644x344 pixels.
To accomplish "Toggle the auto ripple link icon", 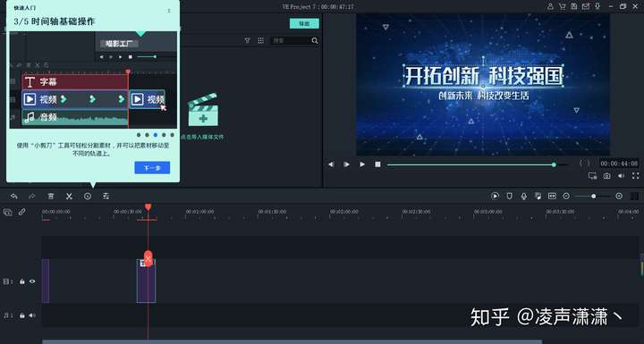I will (21, 213).
